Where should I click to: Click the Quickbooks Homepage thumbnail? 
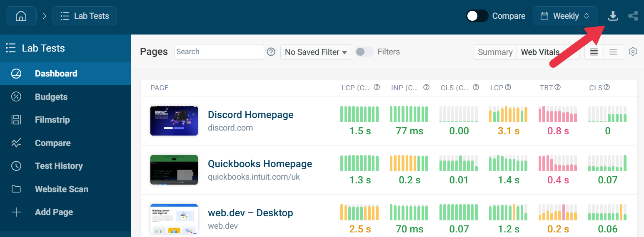[174, 170]
